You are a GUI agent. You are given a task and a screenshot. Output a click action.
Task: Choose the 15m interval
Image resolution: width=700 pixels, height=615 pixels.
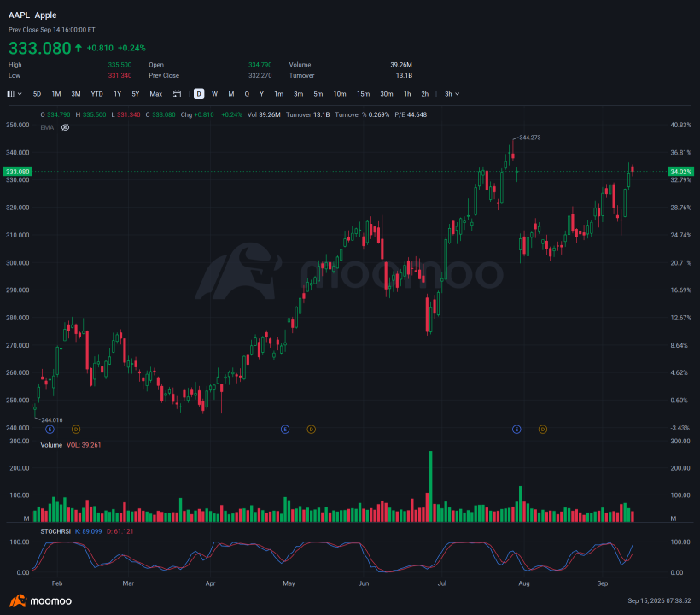364,94
